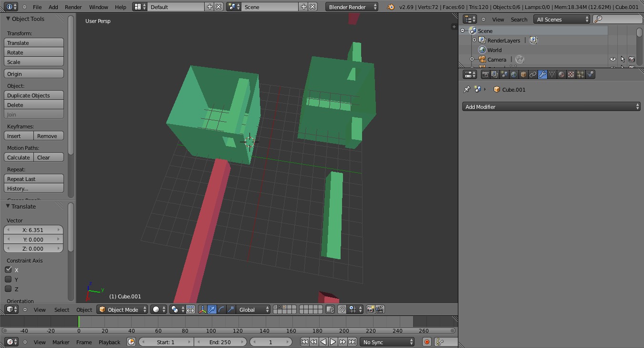Screen dimensions: 644x348
Task: Open the Blender Render engine dropdown
Action: 352,7
